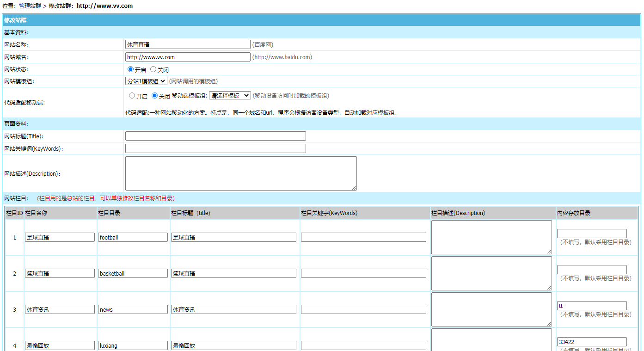The height and width of the screenshot is (351, 644).
Task: Click the 栏目描述 textarea for row 篮球直播
Action: (491, 273)
